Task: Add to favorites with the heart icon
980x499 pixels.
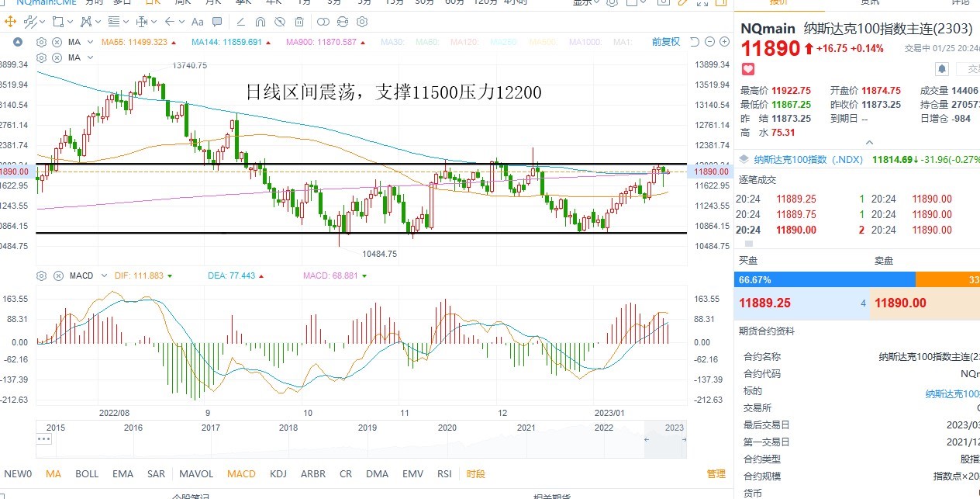Action: click(748, 69)
